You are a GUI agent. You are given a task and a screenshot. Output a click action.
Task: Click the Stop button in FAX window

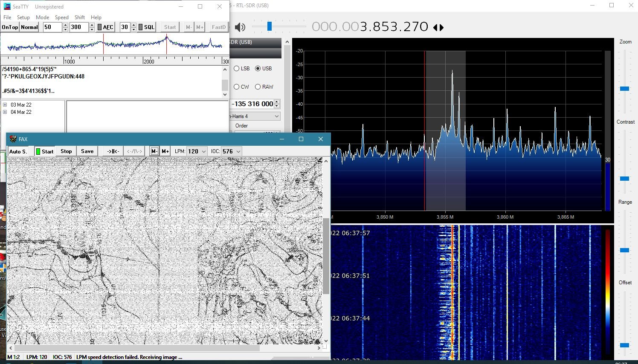pyautogui.click(x=66, y=151)
